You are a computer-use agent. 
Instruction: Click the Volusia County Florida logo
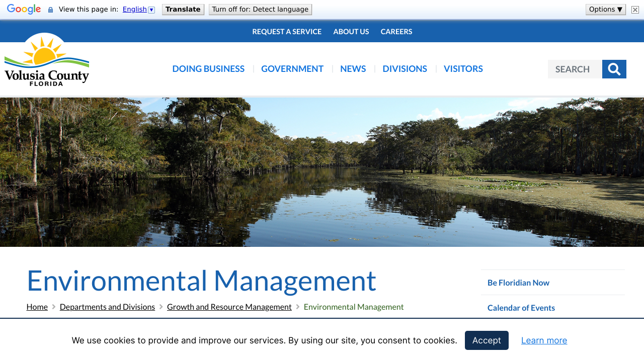coord(47,60)
